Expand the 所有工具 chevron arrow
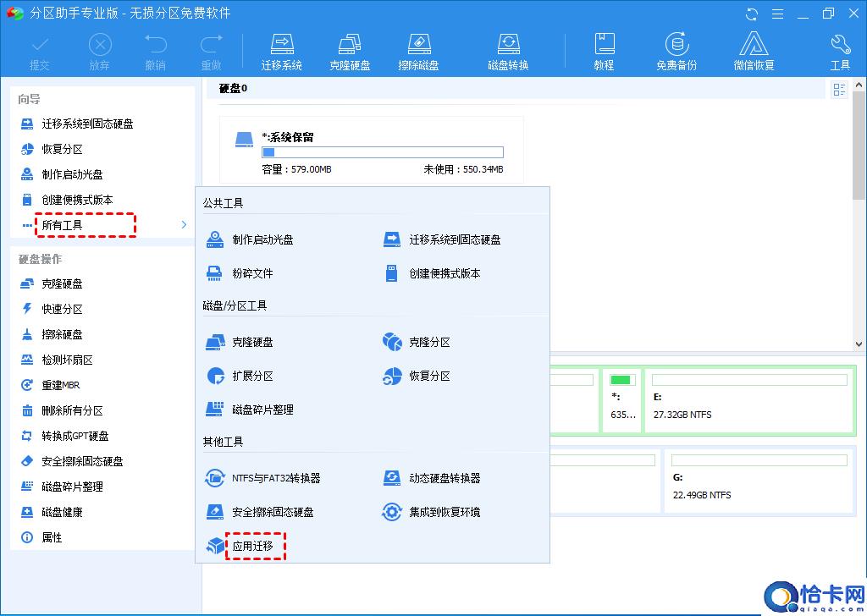 click(184, 225)
